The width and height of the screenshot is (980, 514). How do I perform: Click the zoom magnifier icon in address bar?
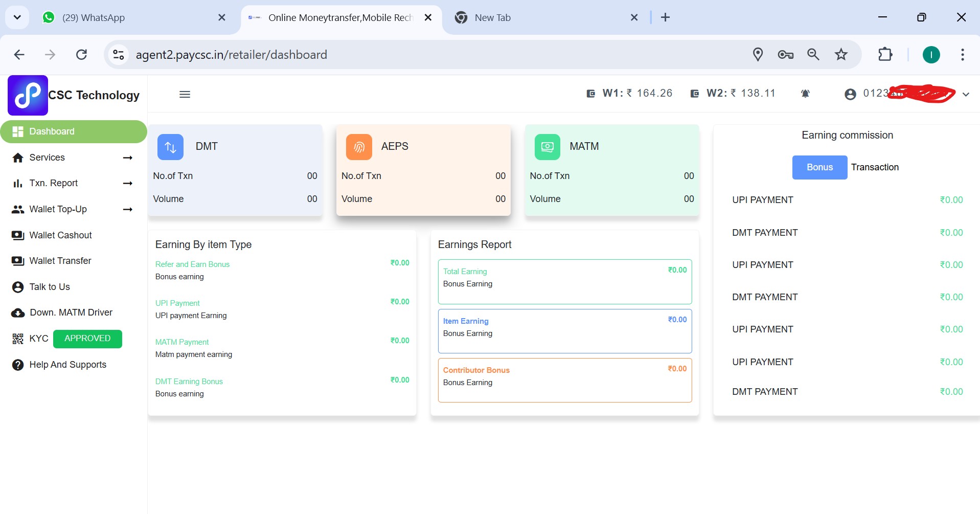click(813, 54)
